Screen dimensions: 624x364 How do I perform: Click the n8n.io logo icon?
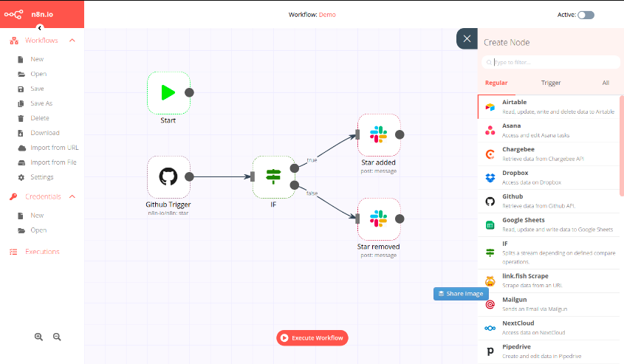point(13,14)
